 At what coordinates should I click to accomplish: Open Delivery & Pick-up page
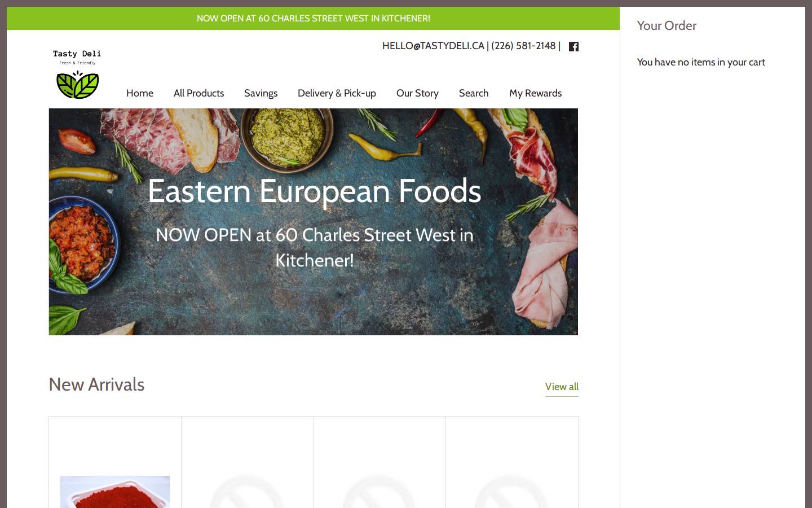[x=337, y=93]
